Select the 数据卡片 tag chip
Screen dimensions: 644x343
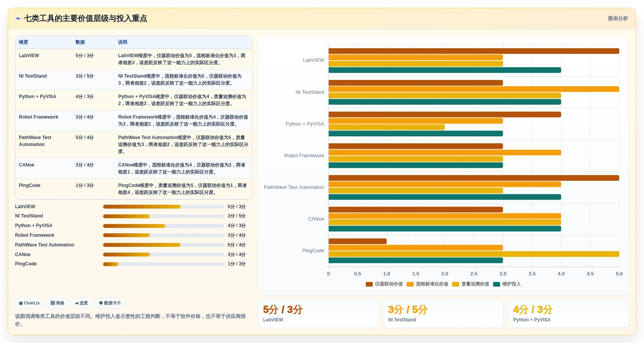(x=110, y=303)
